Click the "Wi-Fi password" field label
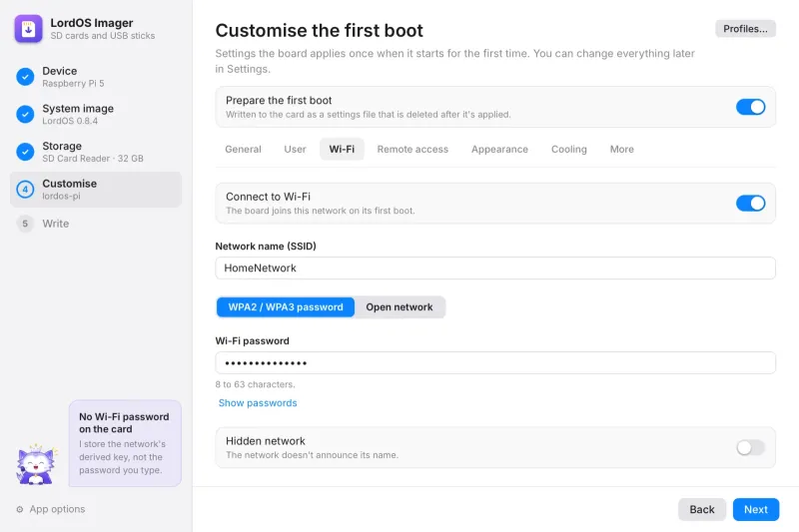Screen dimensions: 799x532 [x=253, y=341]
